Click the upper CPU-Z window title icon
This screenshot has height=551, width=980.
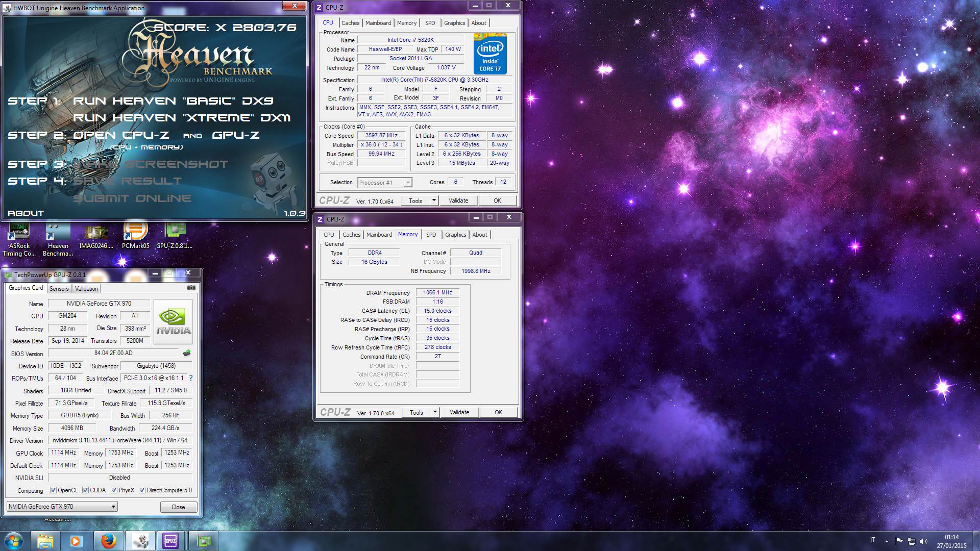point(320,8)
